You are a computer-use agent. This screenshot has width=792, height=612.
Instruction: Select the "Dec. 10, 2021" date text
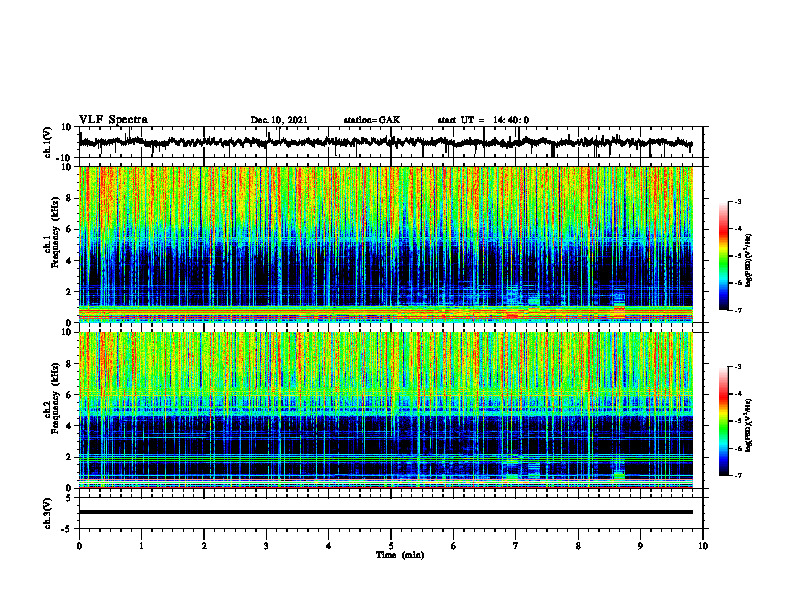click(279, 120)
